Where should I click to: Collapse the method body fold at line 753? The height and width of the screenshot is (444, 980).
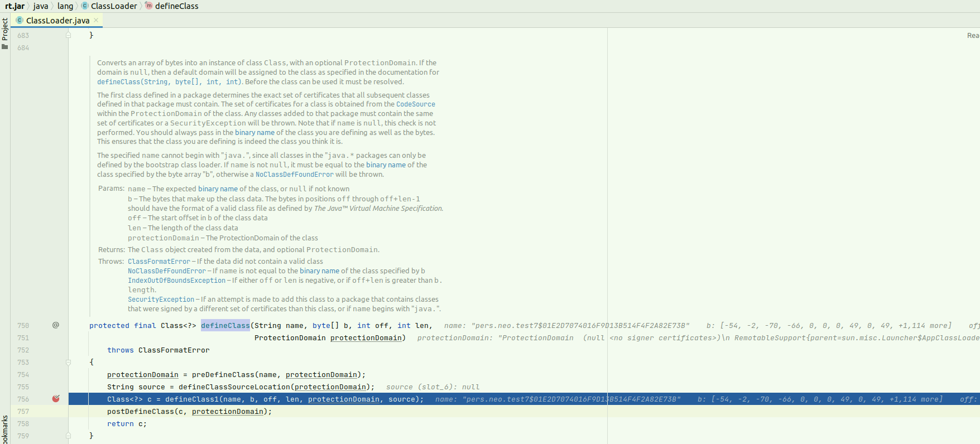coord(69,362)
